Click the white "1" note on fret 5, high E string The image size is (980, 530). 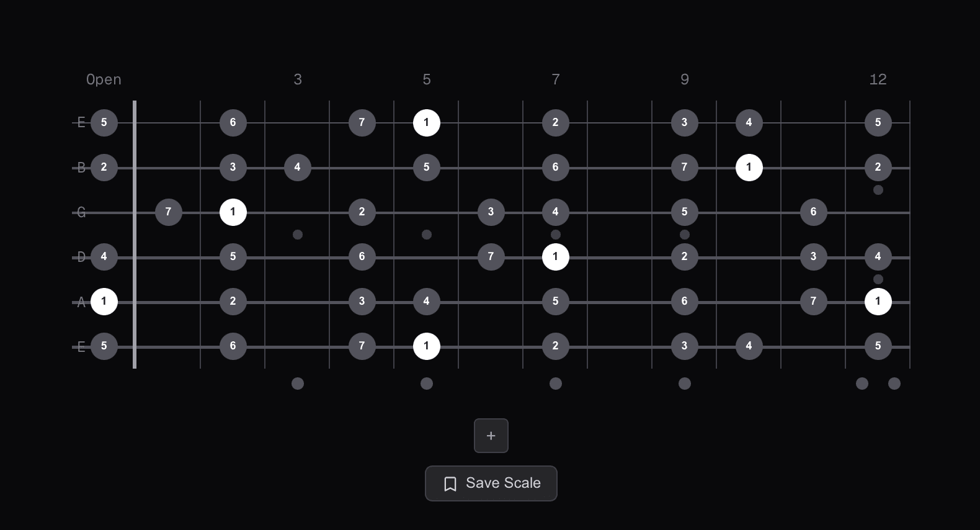(426, 122)
